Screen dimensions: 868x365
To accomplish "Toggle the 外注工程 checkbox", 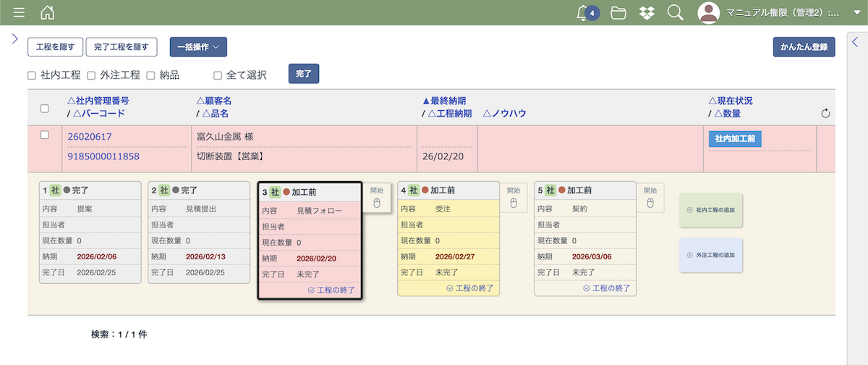I will pos(91,75).
